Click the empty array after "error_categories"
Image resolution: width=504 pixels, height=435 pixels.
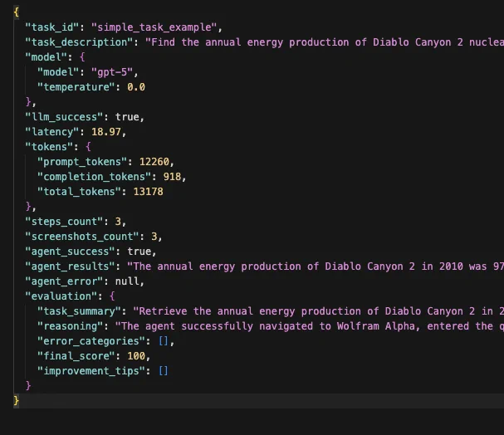point(164,341)
